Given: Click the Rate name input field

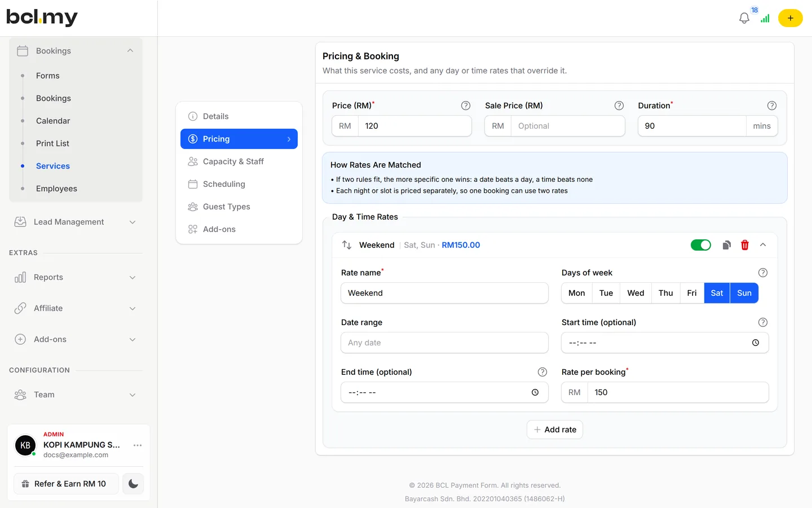Looking at the screenshot, I should [444, 293].
